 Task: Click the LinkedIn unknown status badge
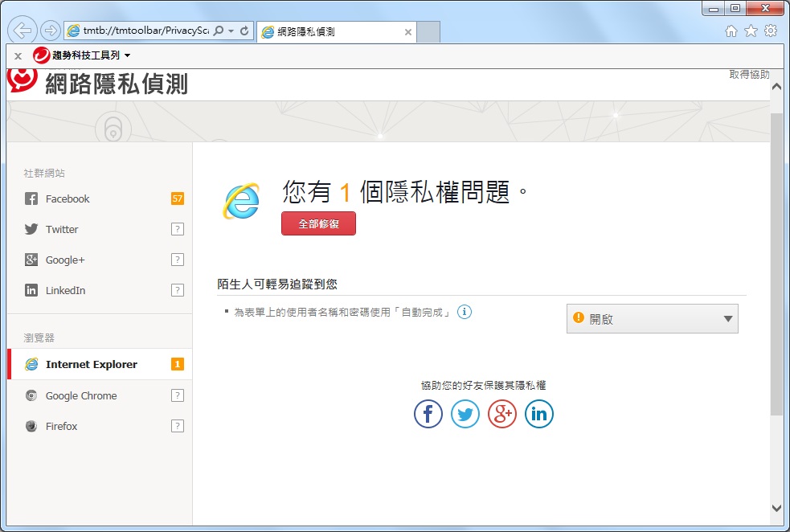178,290
